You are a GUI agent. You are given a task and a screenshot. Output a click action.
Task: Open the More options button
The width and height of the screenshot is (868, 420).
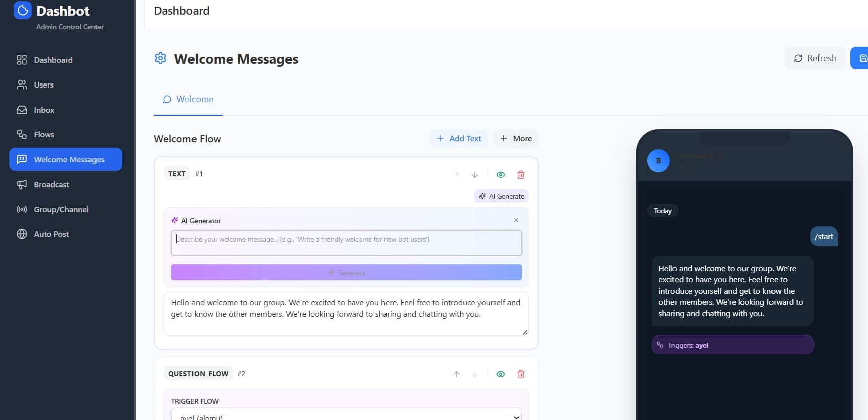(516, 138)
